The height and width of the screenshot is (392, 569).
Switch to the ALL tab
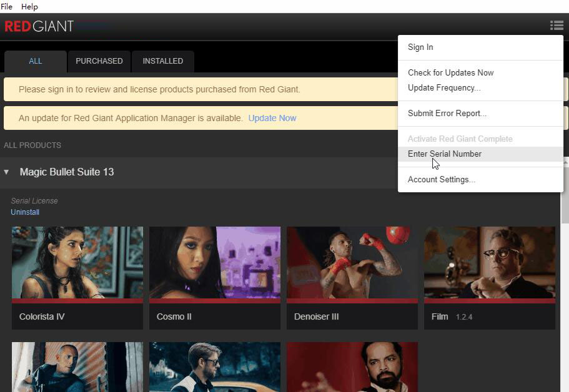(x=36, y=61)
